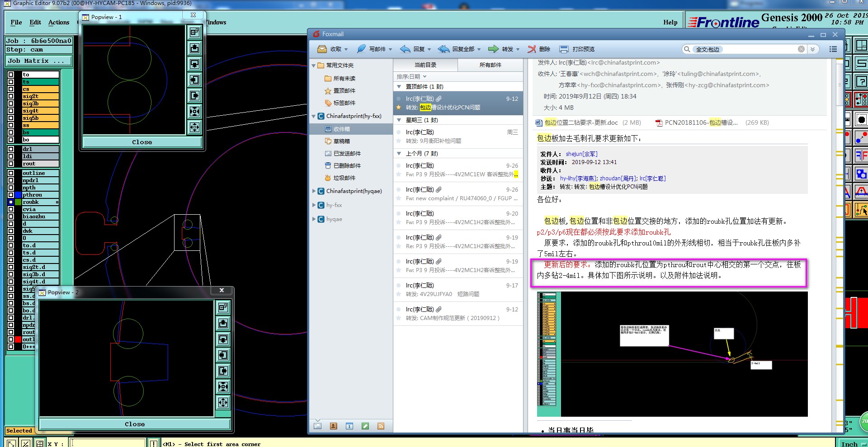Image resolution: width=868 pixels, height=447 pixels.
Task: Click Foxmail reply all (回复全部) icon
Action: tap(444, 49)
